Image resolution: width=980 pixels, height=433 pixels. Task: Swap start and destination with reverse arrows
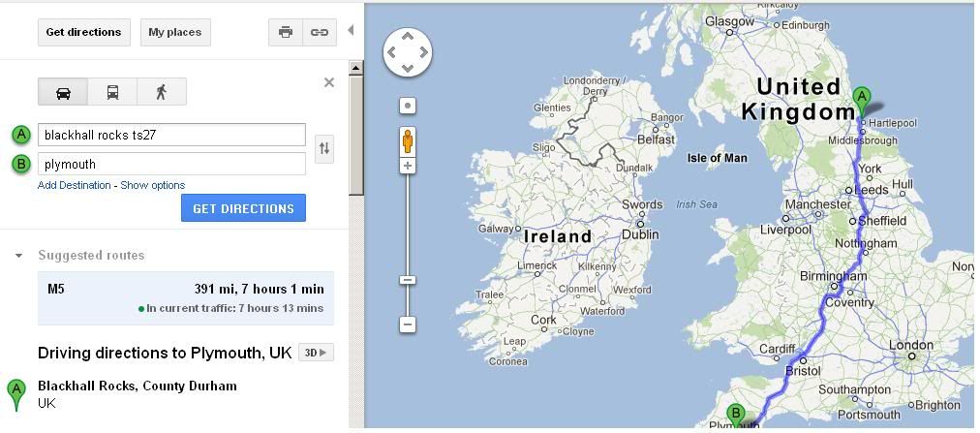click(324, 148)
